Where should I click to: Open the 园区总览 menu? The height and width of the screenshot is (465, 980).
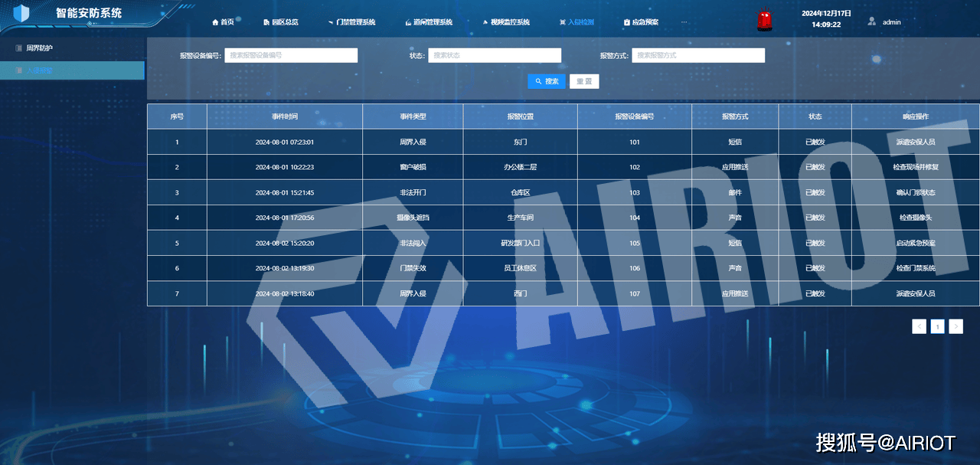(x=280, y=22)
